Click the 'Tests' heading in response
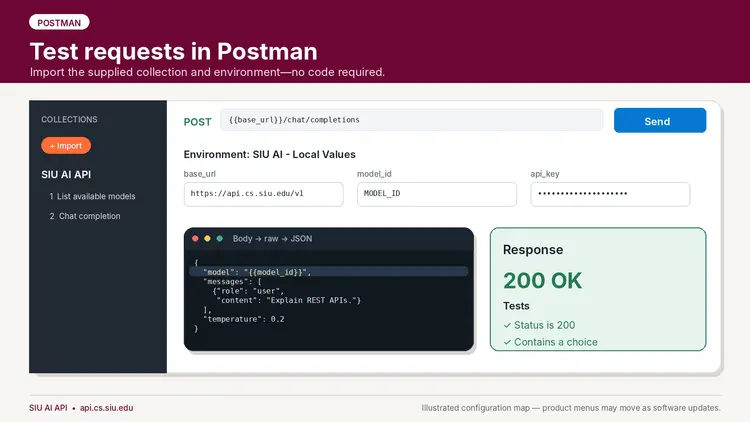 516,306
